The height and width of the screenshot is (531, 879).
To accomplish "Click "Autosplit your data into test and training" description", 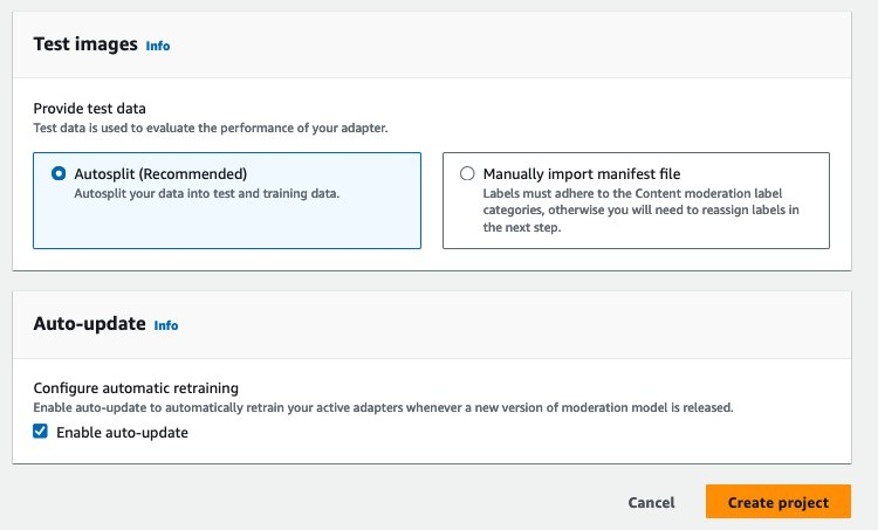I will (207, 193).
